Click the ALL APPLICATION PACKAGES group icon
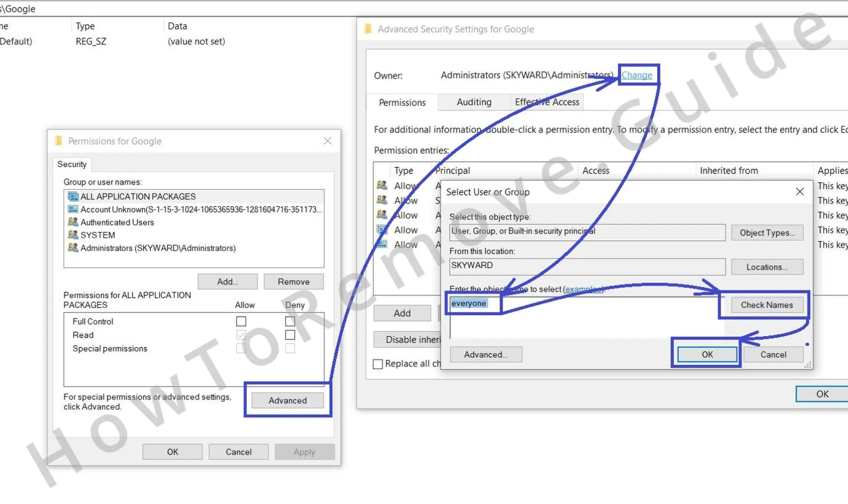The height and width of the screenshot is (504, 848). coord(73,197)
